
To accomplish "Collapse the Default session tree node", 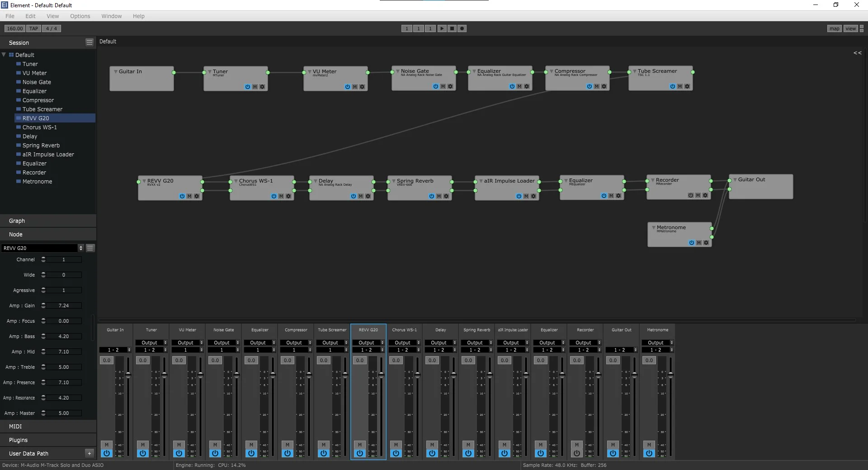I will 4,55.
